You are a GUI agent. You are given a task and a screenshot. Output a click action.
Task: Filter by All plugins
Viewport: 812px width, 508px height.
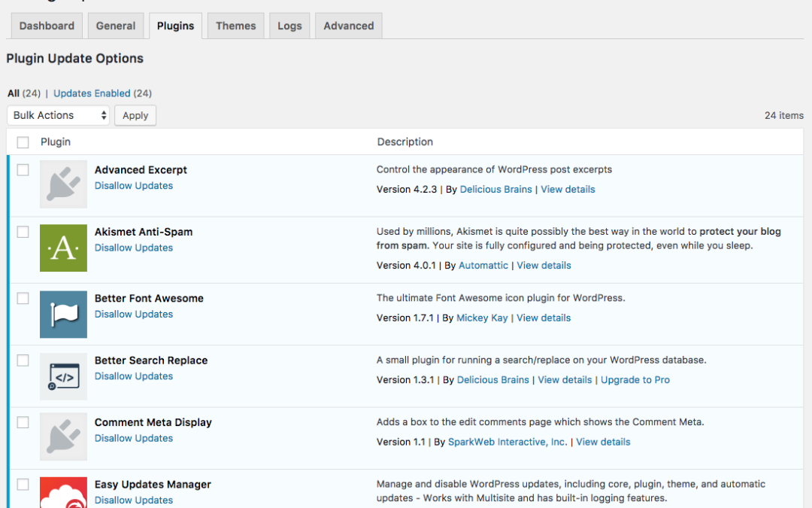[x=14, y=93]
